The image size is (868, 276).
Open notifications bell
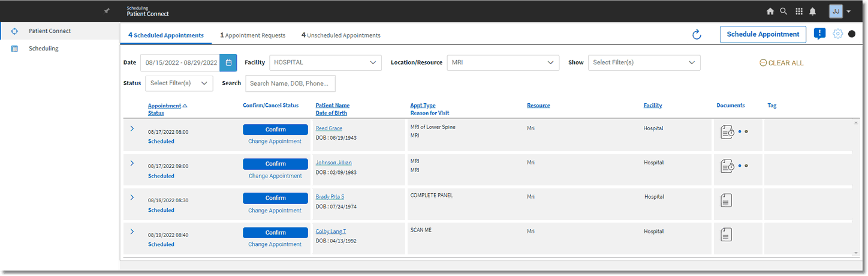pos(813,11)
